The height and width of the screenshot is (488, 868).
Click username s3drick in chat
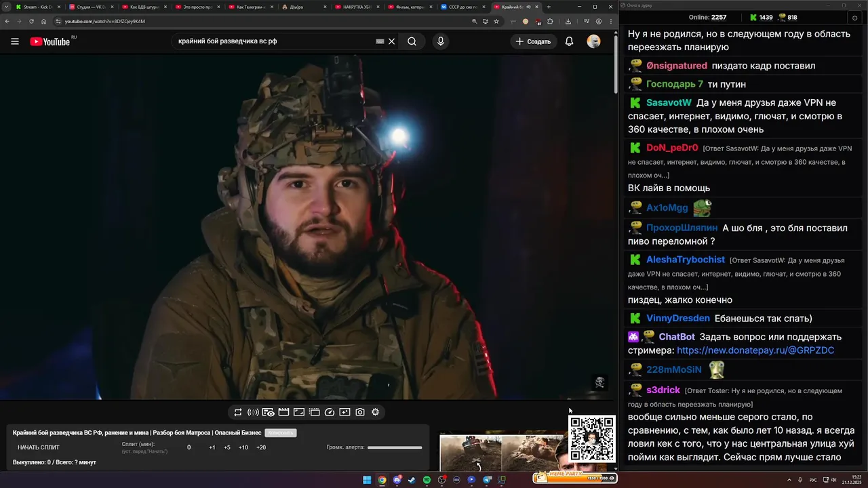tap(663, 390)
